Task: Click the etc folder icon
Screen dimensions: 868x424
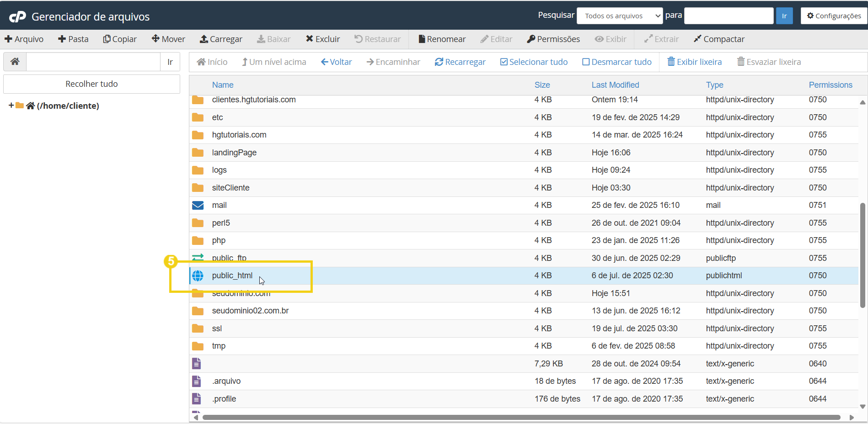Action: point(198,117)
